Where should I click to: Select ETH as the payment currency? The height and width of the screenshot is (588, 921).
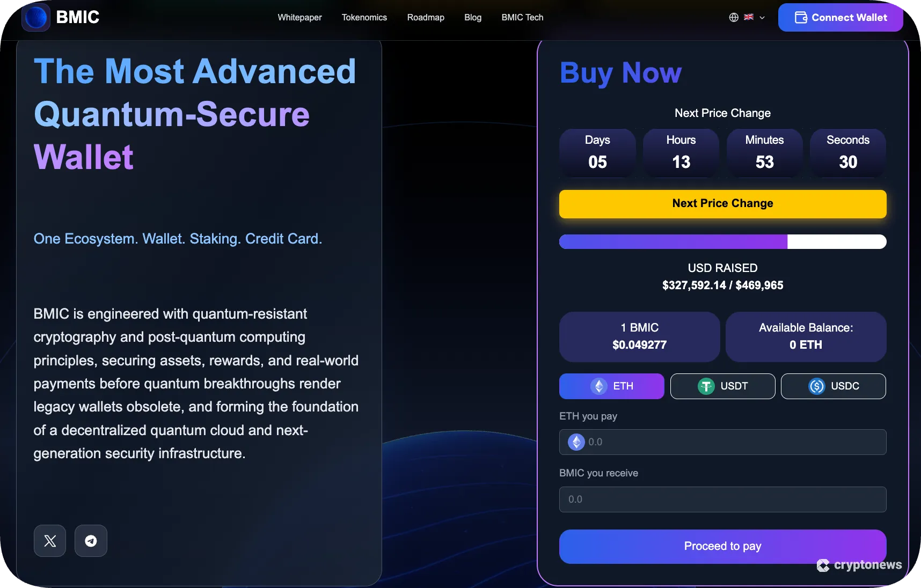click(x=611, y=386)
